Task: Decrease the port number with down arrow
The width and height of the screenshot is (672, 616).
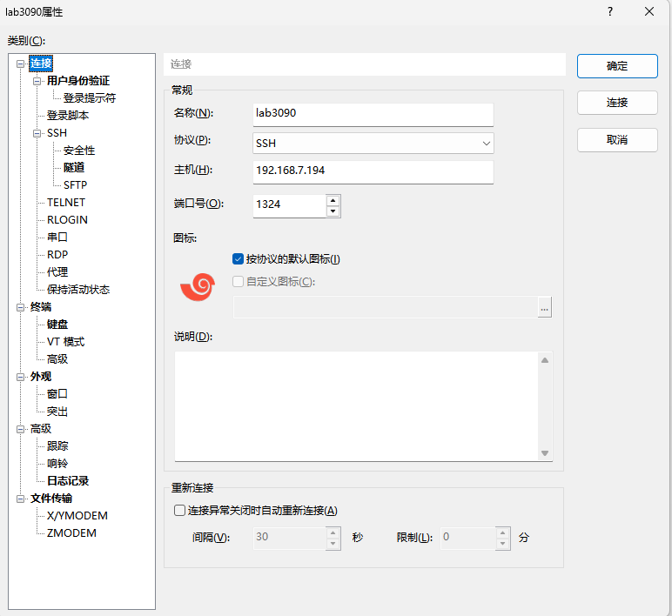Action: (333, 211)
